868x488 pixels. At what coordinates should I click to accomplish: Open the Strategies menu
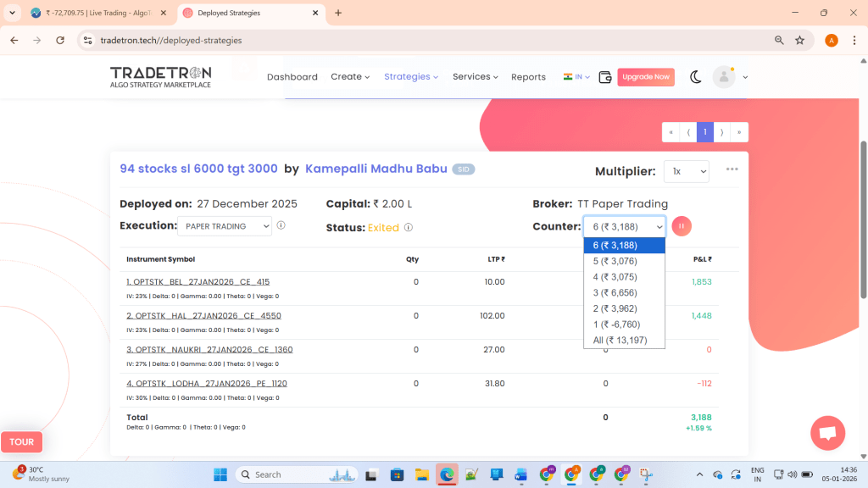click(x=411, y=77)
